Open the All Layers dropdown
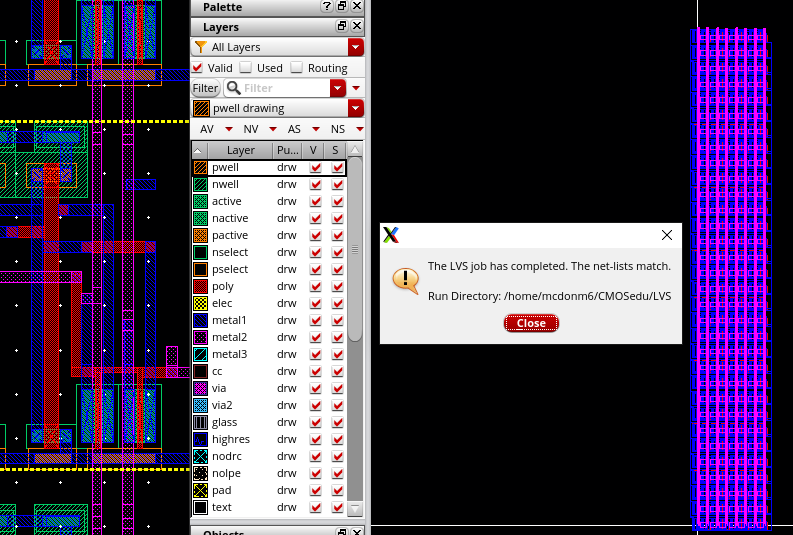The image size is (793, 535). (355, 47)
